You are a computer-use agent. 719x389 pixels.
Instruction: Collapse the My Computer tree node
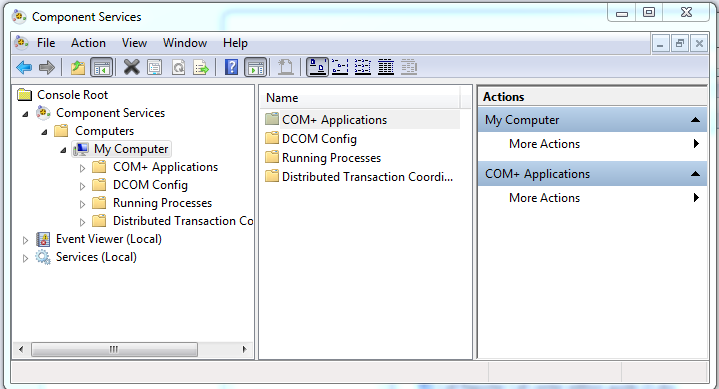point(63,150)
